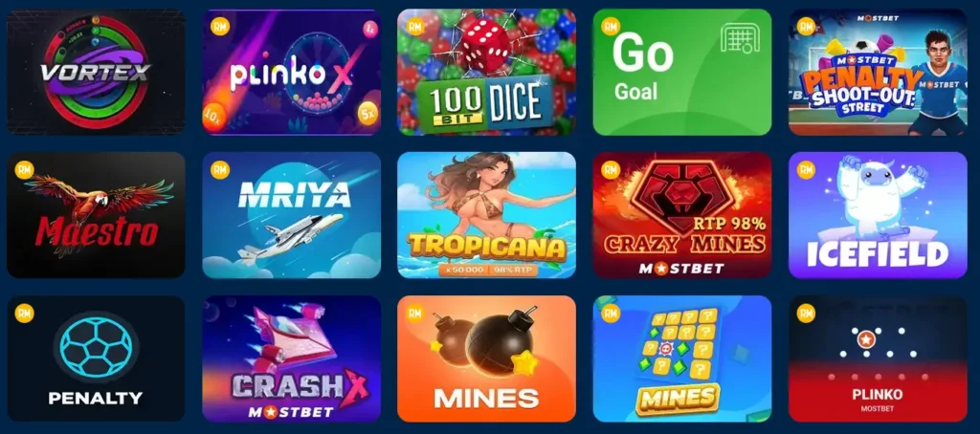980x434 pixels.
Task: Open the Penalty soccer ball game
Action: pyautogui.click(x=96, y=359)
